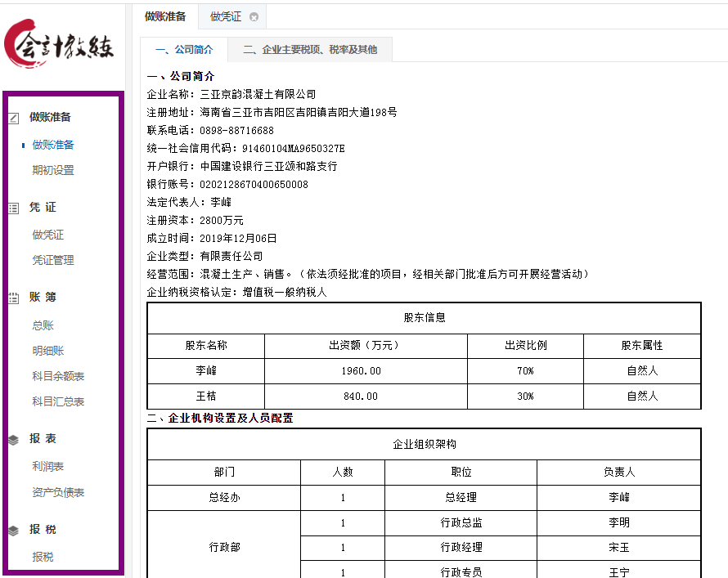Viewport: 728px width, 578px height.
Task: Open the 二、企业主要税项、税率及其他 tab
Action: click(312, 49)
